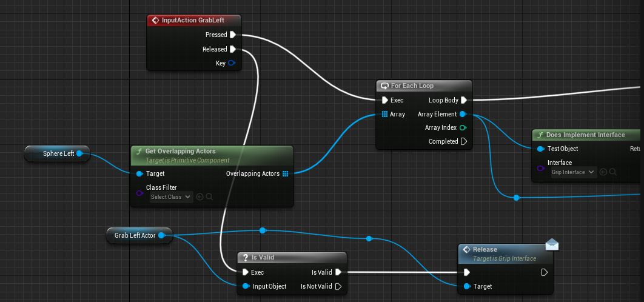Click the Does Implement Interface node header

click(585, 135)
